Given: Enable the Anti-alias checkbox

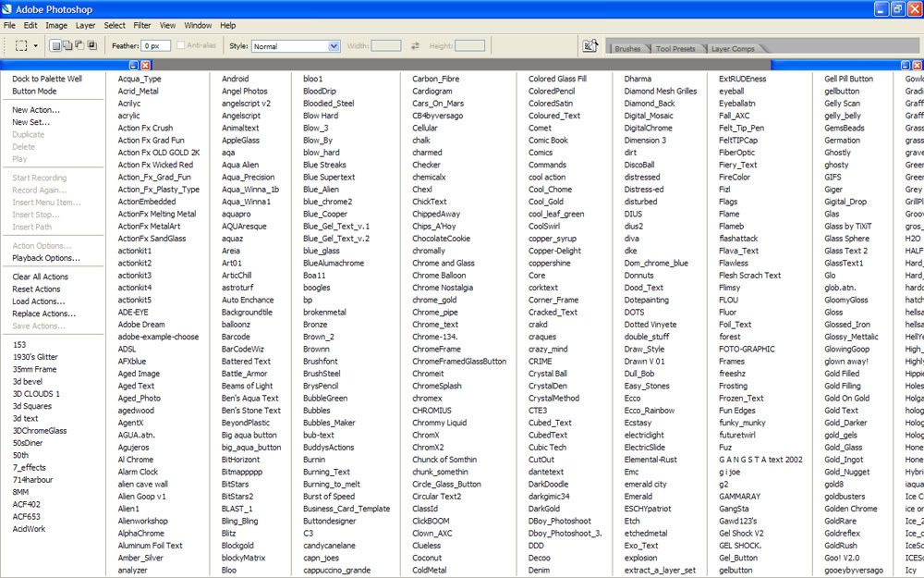Looking at the screenshot, I should (x=181, y=45).
